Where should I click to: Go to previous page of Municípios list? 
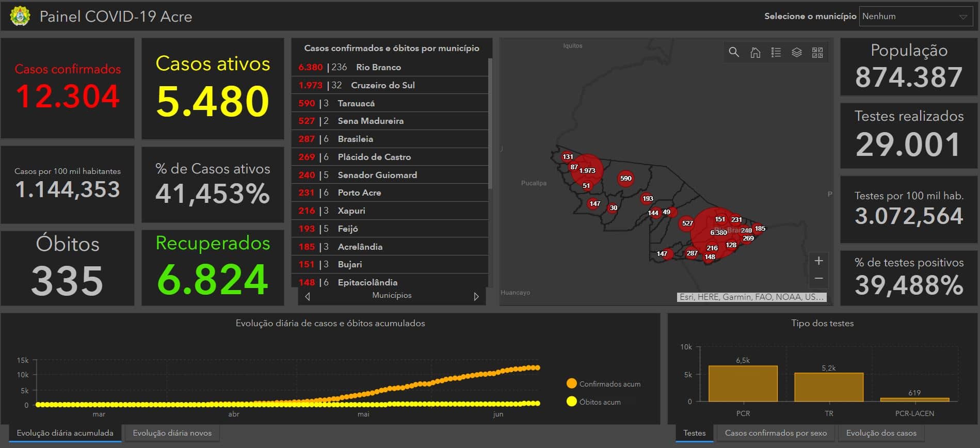point(308,296)
